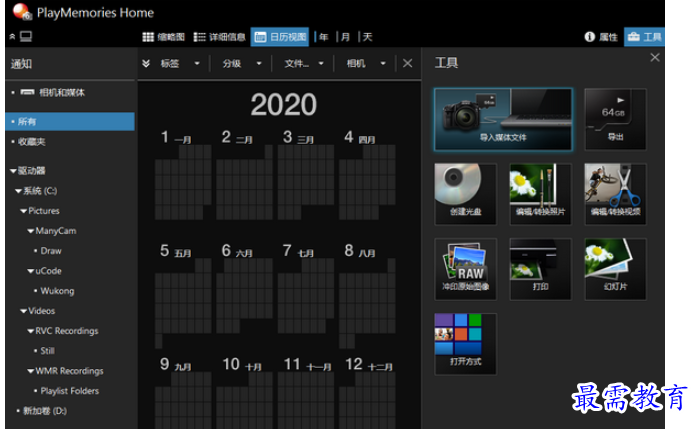Show calendar by 天 day
Screen dimensions: 696x429
point(367,37)
